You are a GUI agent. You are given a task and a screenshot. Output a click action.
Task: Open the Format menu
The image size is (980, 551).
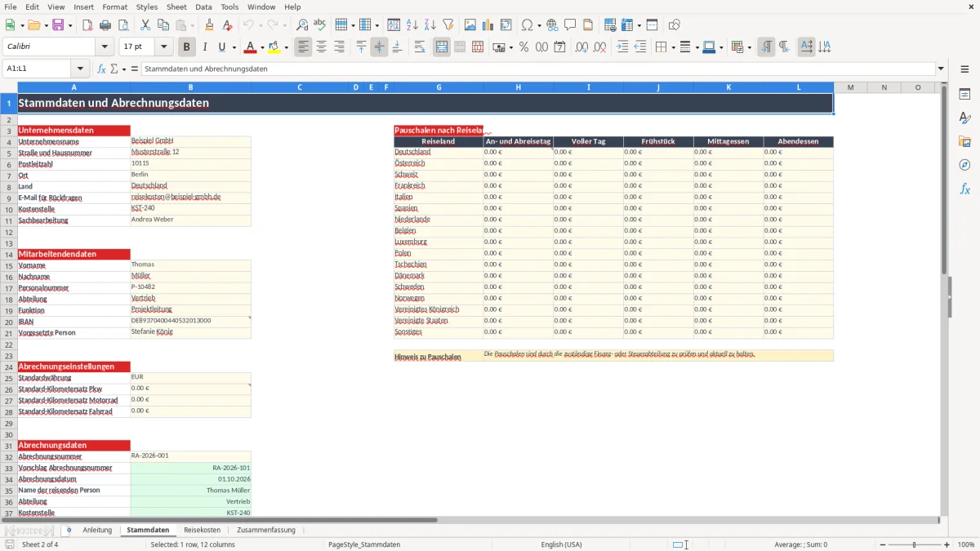tap(114, 7)
